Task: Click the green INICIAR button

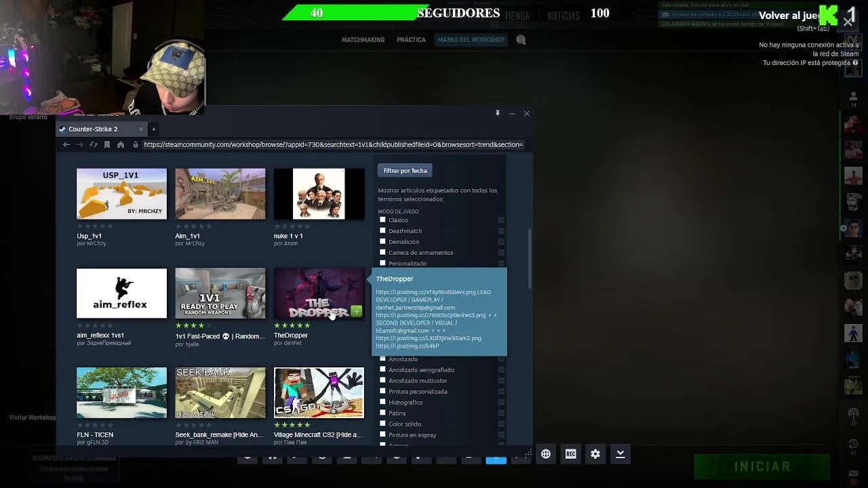Action: [x=762, y=466]
